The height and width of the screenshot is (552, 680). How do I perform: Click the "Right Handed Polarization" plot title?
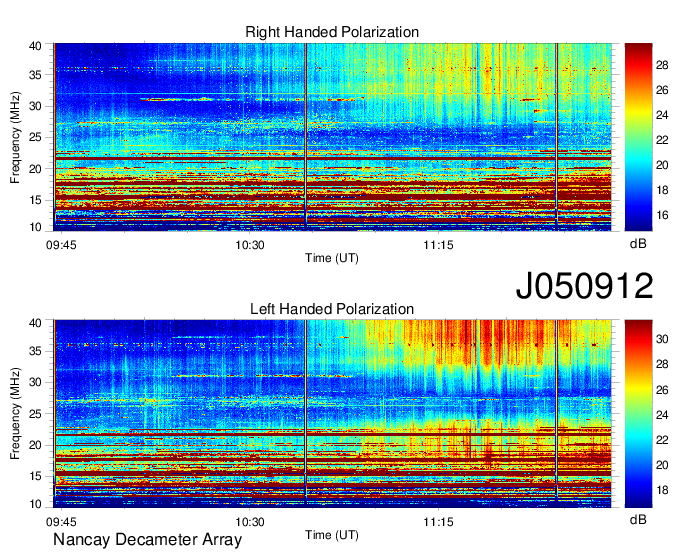pyautogui.click(x=332, y=32)
